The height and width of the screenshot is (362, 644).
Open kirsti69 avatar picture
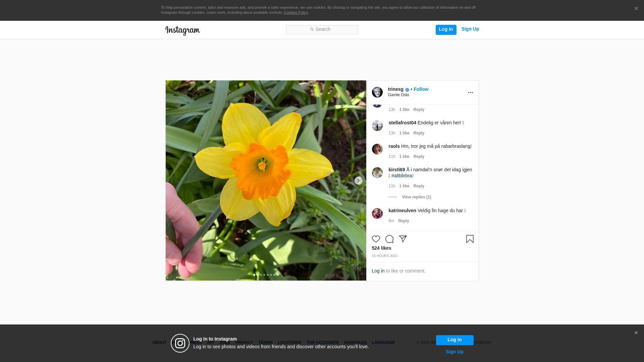coord(377,173)
